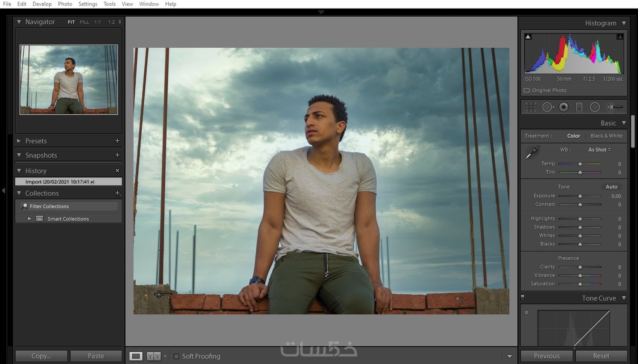Toggle highlight clipping indicator in histogram
This screenshot has width=638, height=364.
point(620,36)
